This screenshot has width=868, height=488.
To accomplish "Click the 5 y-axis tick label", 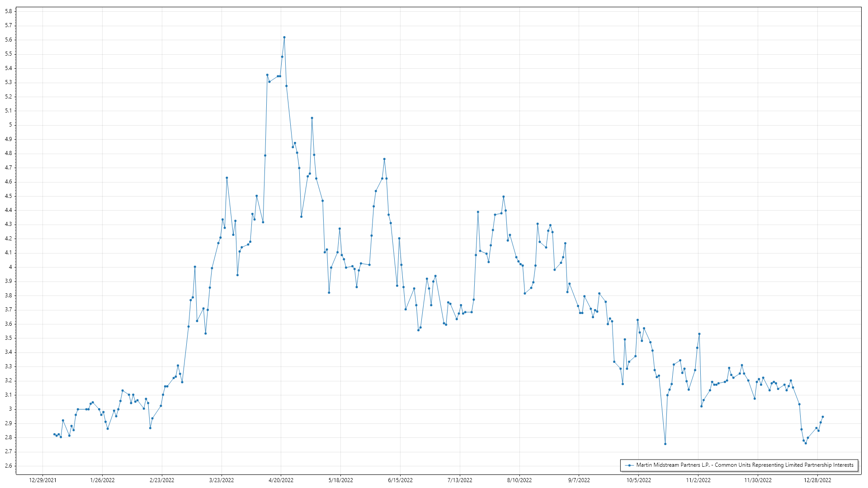I will [x=10, y=125].
